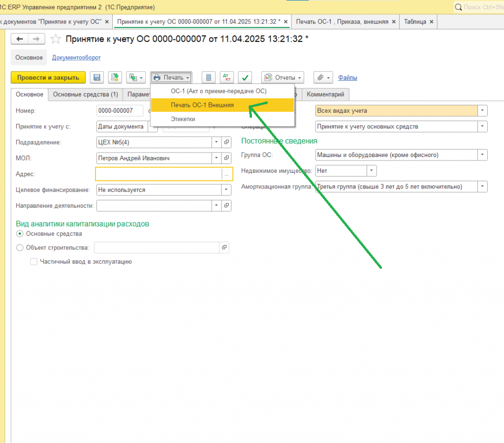Add document to favorites with star icon
This screenshot has width=504, height=443.
[56, 39]
